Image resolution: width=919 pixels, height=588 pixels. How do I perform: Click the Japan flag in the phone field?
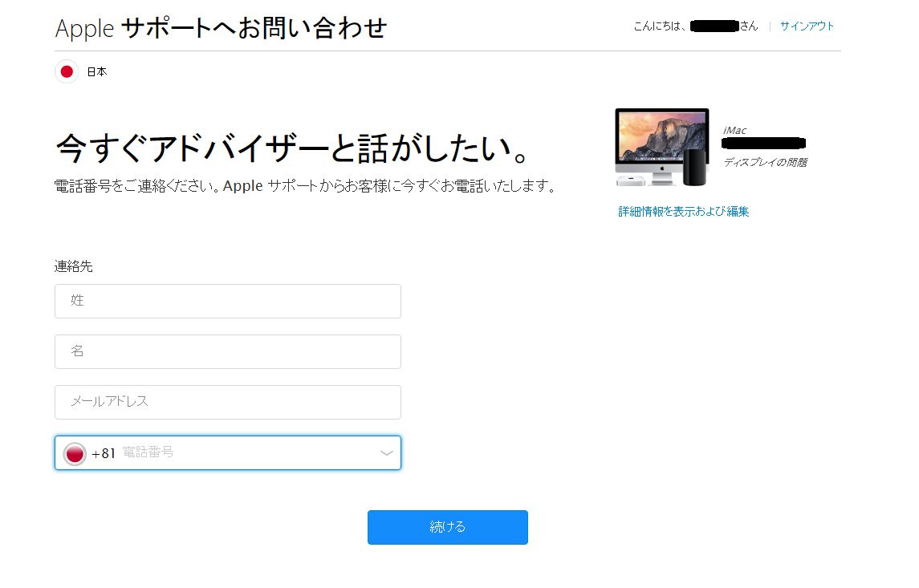(75, 454)
